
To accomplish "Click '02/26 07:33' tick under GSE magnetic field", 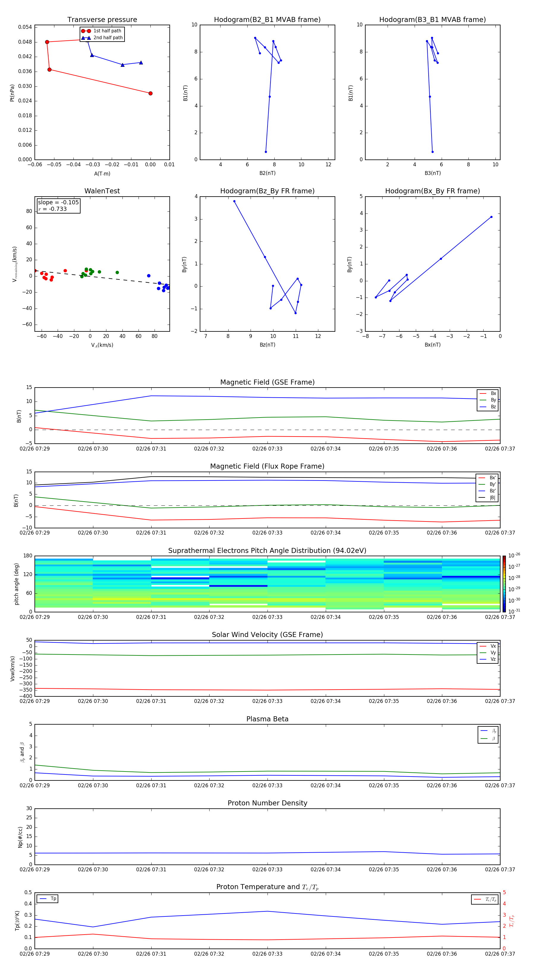I will click(x=267, y=449).
